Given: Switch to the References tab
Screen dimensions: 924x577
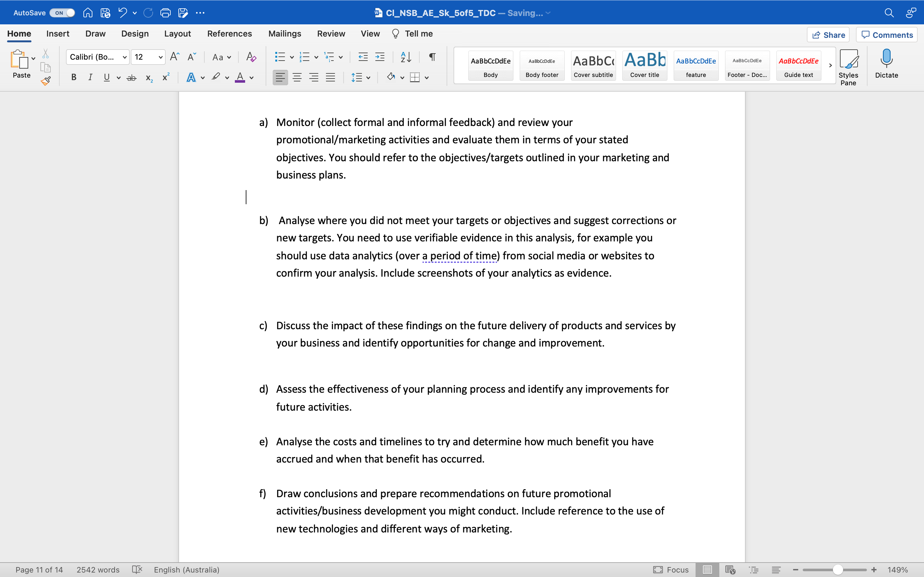Looking at the screenshot, I should tap(229, 34).
